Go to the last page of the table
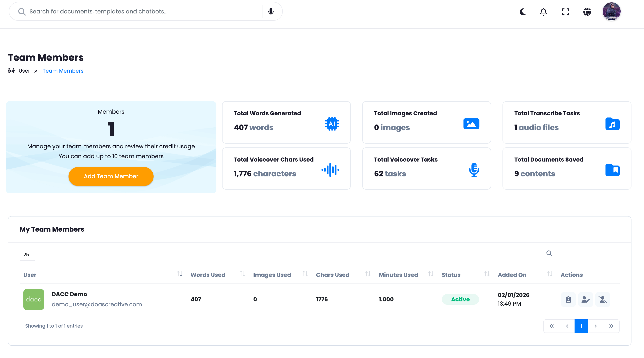The width and height of the screenshot is (644, 358). pyautogui.click(x=611, y=326)
